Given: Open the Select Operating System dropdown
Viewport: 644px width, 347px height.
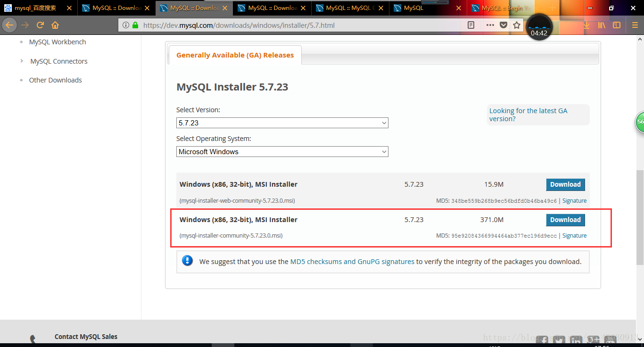Looking at the screenshot, I should click(x=282, y=152).
